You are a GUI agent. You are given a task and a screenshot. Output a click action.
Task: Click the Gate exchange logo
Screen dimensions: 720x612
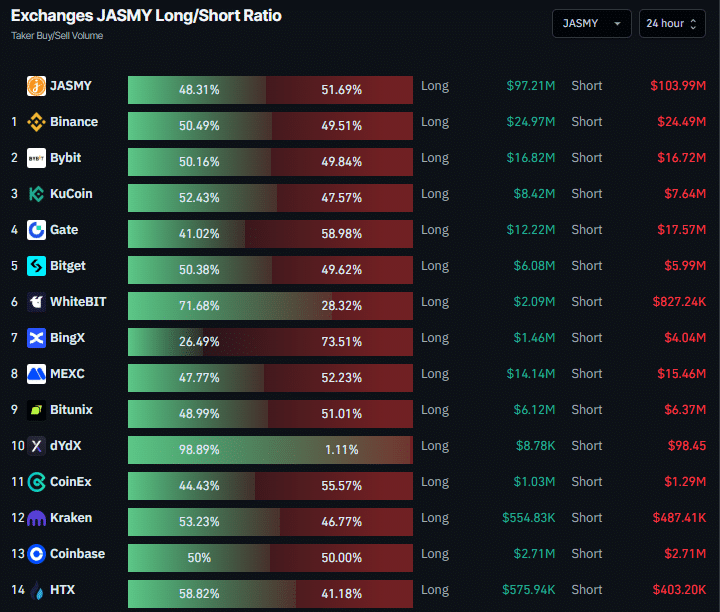(36, 230)
